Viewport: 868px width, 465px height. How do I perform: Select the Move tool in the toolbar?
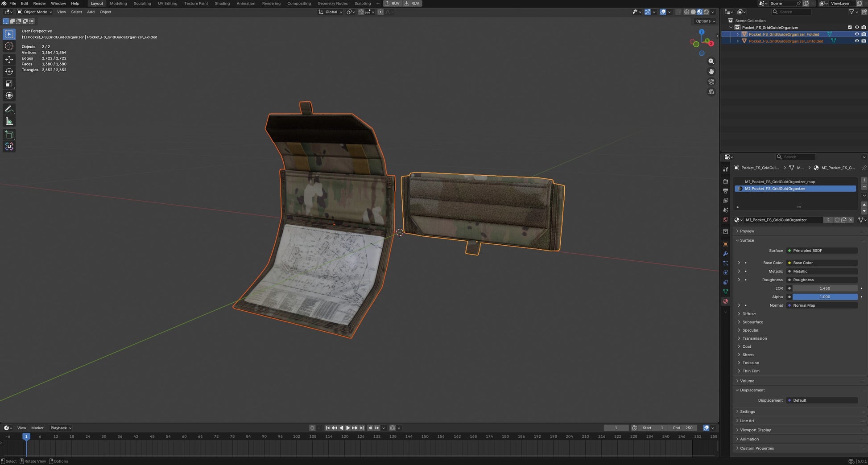coord(9,59)
